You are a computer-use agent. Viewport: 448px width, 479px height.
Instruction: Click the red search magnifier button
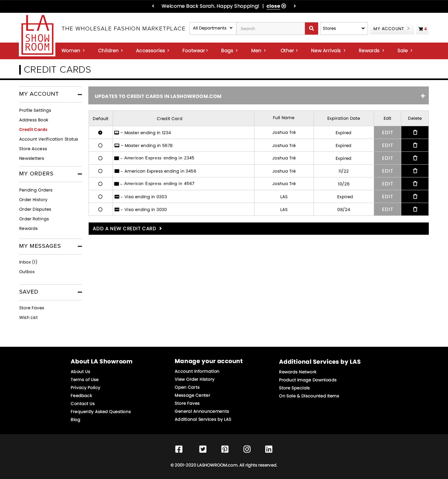point(311,28)
